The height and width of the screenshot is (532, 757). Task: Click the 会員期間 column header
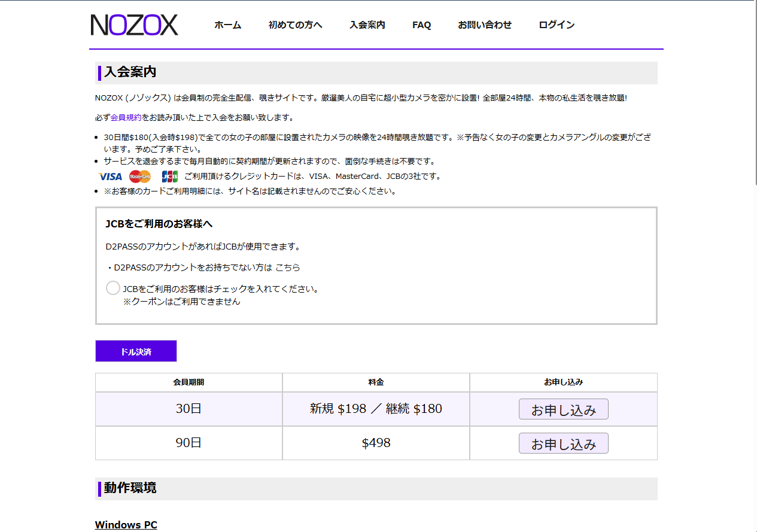tap(189, 382)
